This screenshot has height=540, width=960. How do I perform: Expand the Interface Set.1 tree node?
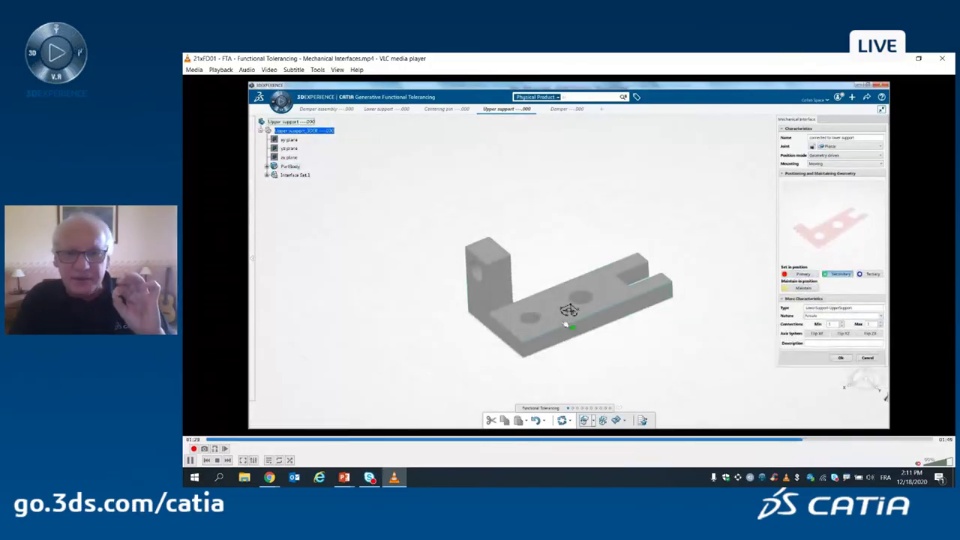[x=267, y=175]
